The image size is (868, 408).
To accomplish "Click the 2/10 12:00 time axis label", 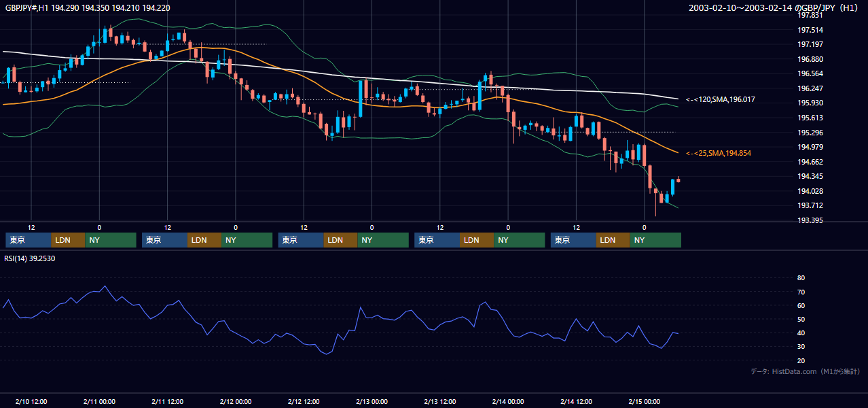I will (x=31, y=401).
